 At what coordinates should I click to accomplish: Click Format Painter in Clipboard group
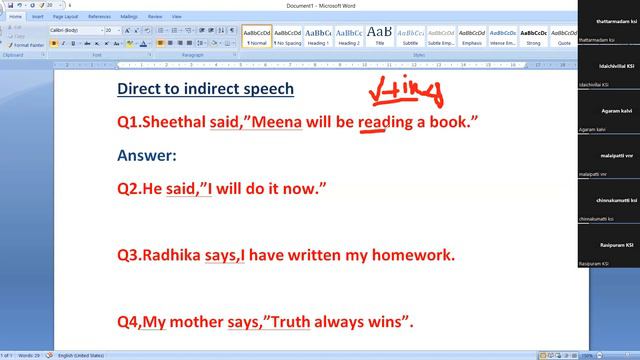[26, 45]
